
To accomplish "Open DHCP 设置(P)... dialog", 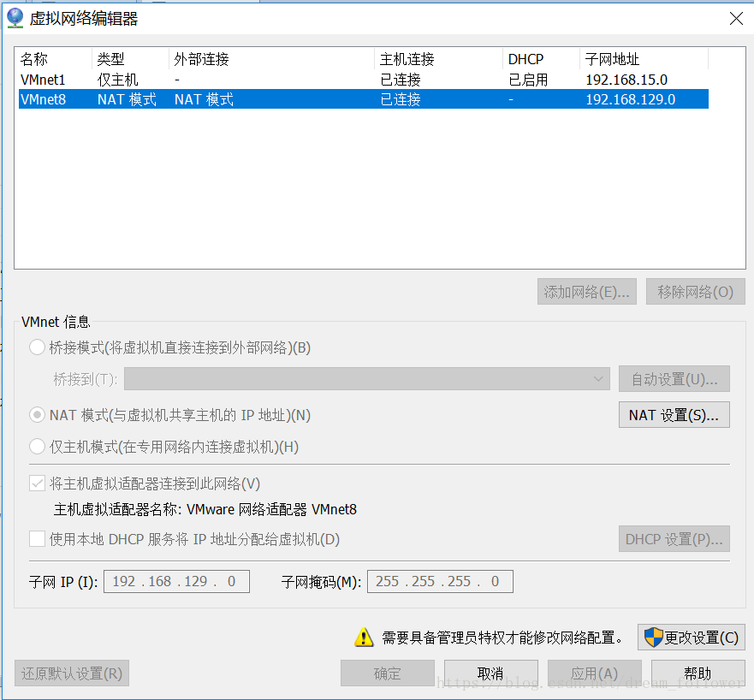I will point(674,539).
